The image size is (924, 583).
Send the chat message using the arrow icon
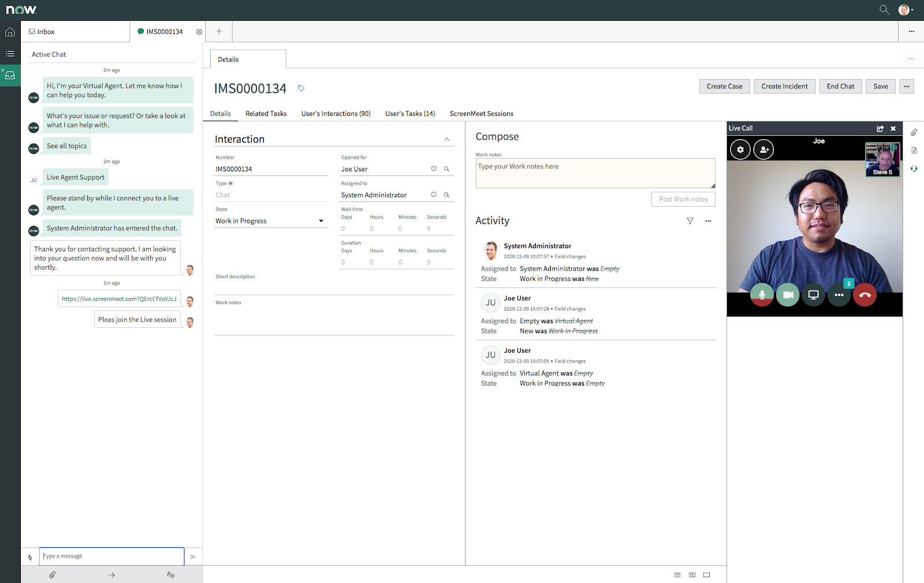pyautogui.click(x=193, y=556)
